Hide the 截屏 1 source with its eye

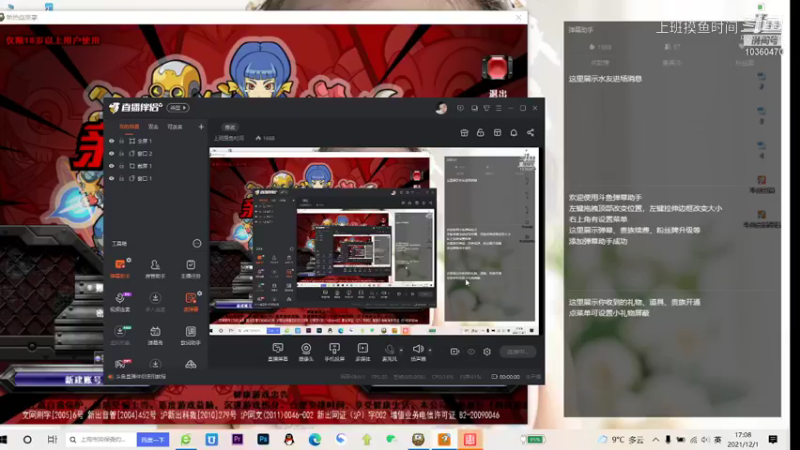[x=111, y=166]
